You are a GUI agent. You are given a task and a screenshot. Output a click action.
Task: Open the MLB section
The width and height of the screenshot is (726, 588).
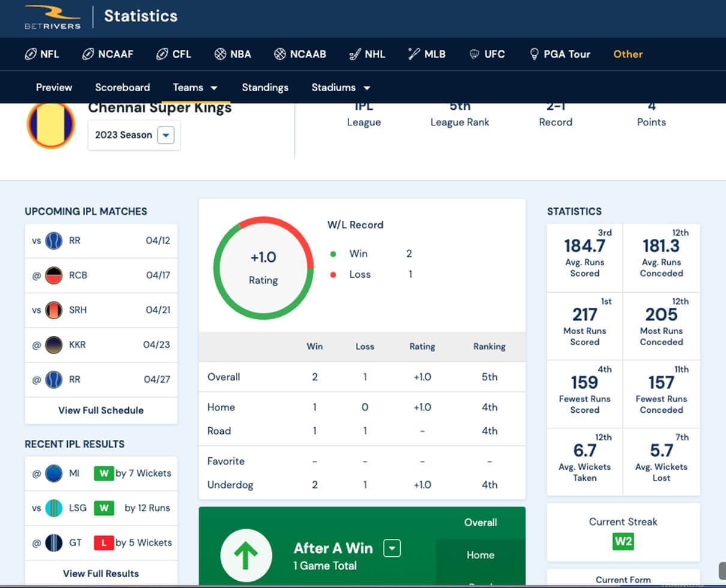coord(427,54)
